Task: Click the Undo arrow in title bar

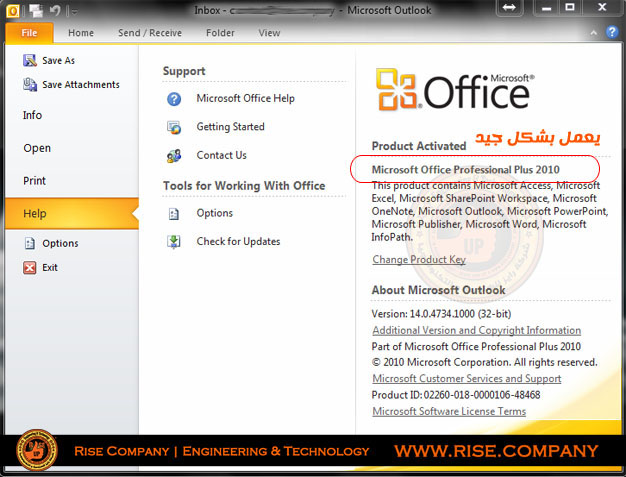Action: (55, 11)
